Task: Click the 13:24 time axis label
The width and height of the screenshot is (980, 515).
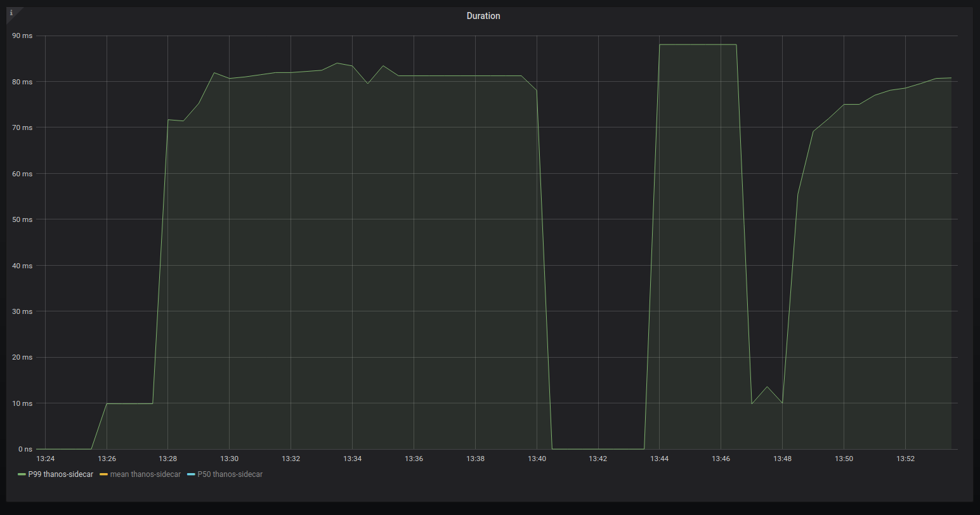Action: (46, 459)
